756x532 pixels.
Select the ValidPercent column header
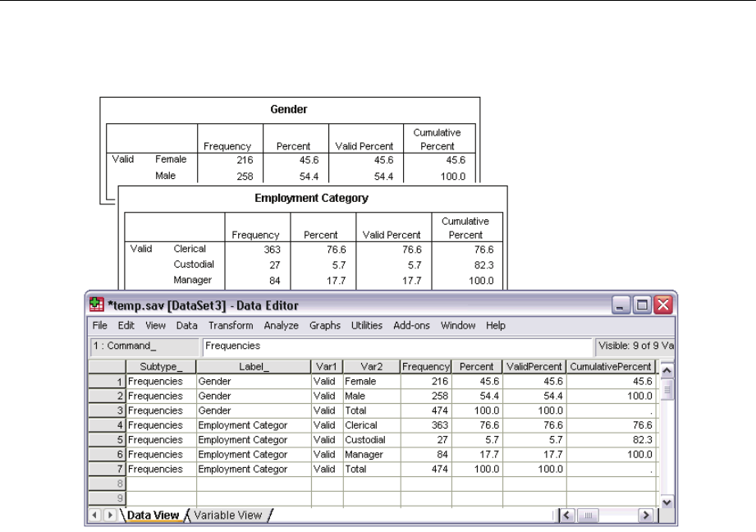(x=534, y=366)
